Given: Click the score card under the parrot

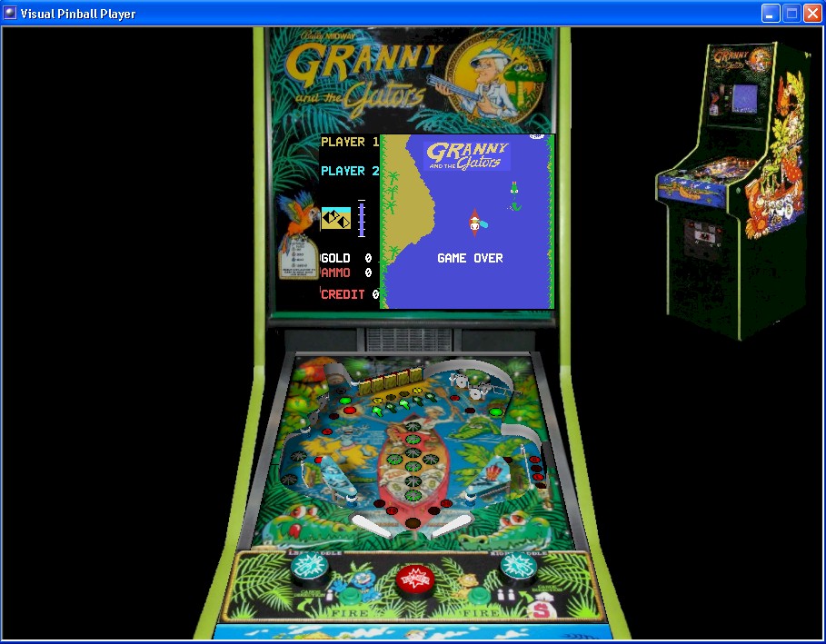Looking at the screenshot, I should pos(298,258).
